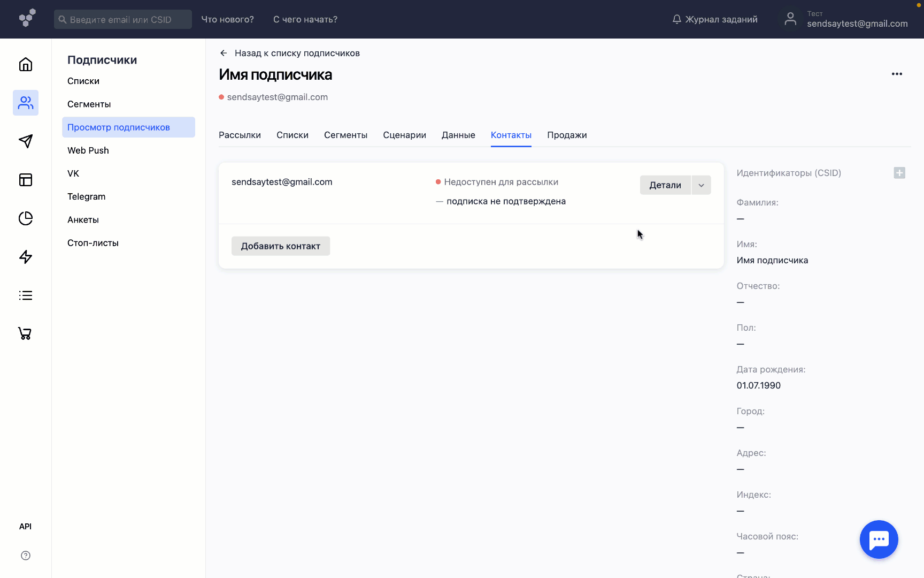This screenshot has width=924, height=578.
Task: Open the Telegram menu item
Action: pos(87,196)
